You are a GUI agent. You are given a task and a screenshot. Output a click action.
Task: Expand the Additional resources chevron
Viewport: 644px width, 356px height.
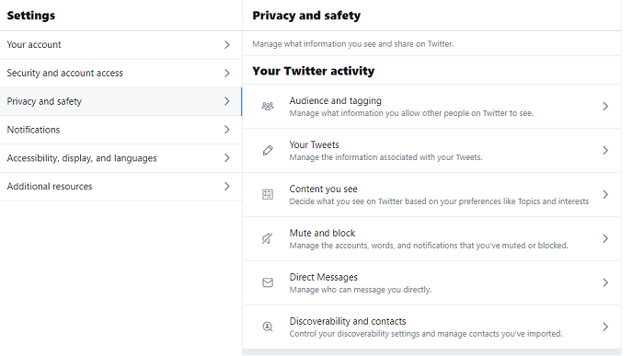(x=226, y=187)
